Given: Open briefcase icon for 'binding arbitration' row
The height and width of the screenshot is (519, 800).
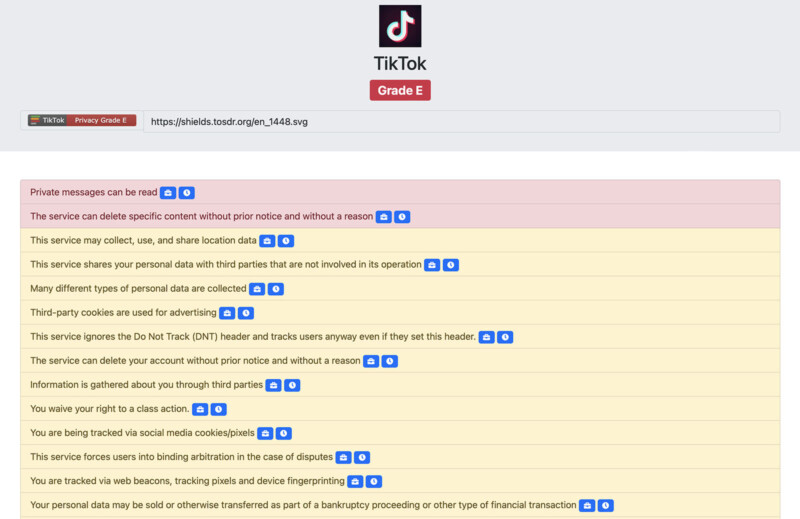Looking at the screenshot, I should click(x=343, y=457).
